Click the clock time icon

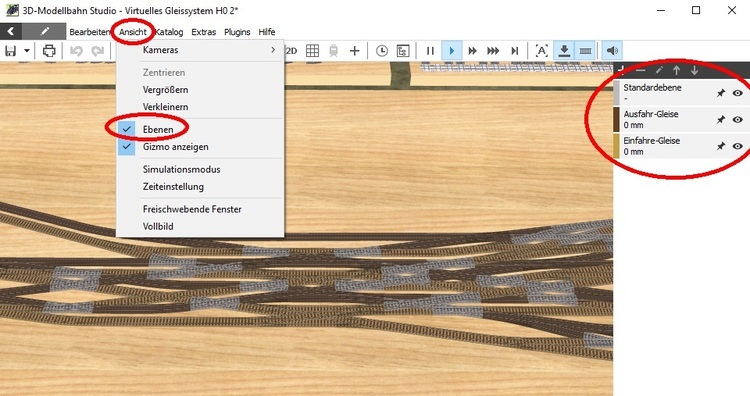pyautogui.click(x=382, y=51)
